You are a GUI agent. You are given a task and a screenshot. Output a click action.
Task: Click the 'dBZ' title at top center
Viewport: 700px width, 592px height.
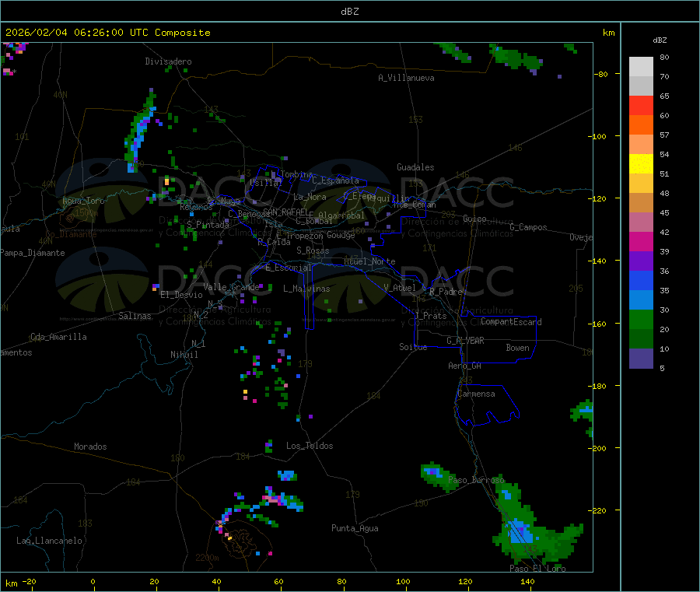pyautogui.click(x=349, y=12)
